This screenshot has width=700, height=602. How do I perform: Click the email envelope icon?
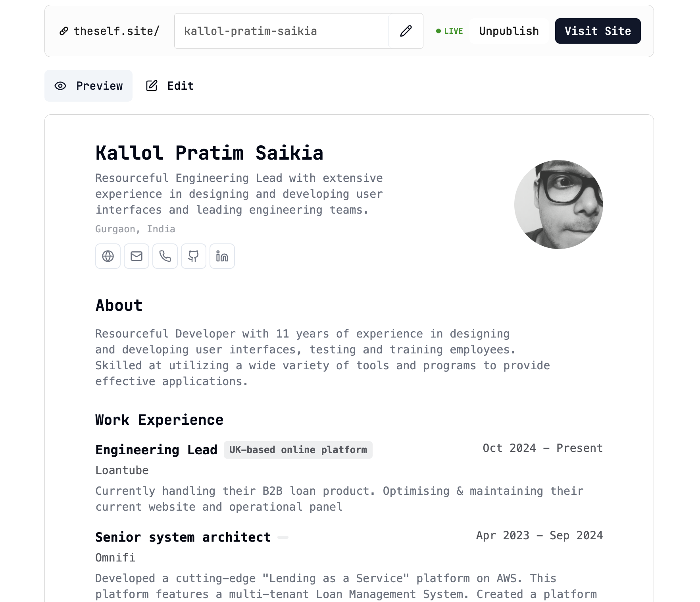(137, 256)
